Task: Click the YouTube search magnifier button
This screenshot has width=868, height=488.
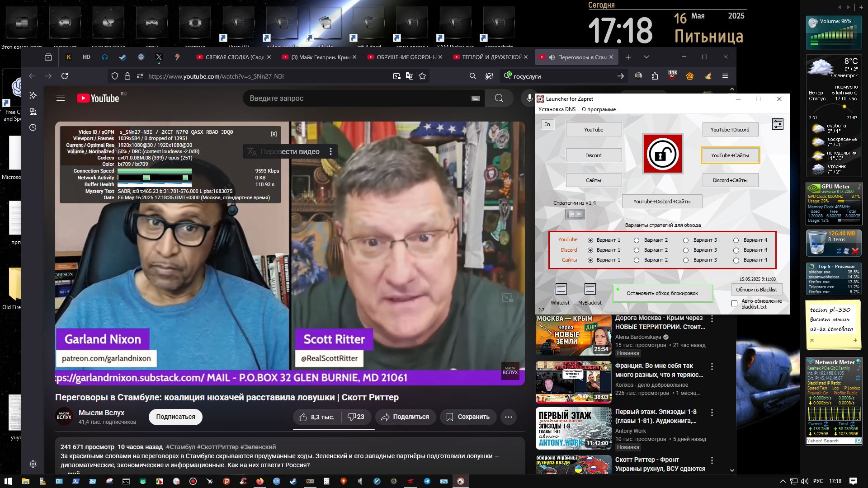Action: (499, 98)
